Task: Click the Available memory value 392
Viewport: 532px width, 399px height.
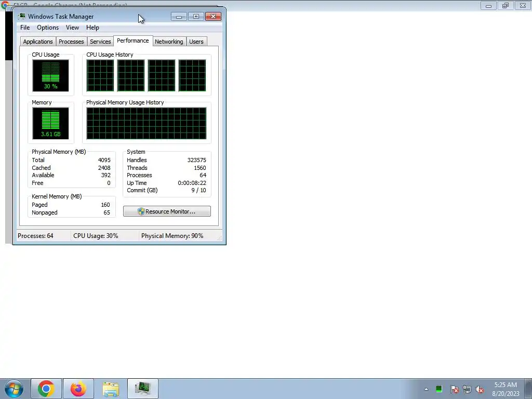Action: [x=106, y=176]
